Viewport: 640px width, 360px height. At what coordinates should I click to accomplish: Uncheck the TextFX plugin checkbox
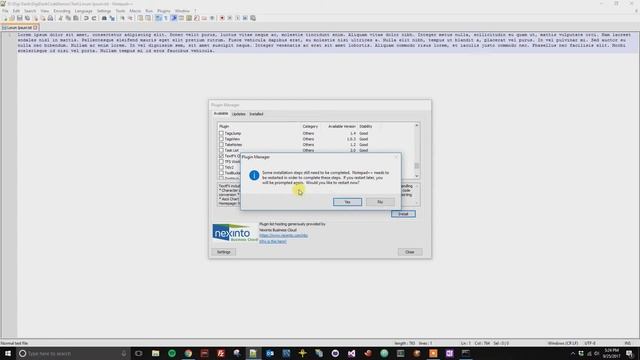221,156
